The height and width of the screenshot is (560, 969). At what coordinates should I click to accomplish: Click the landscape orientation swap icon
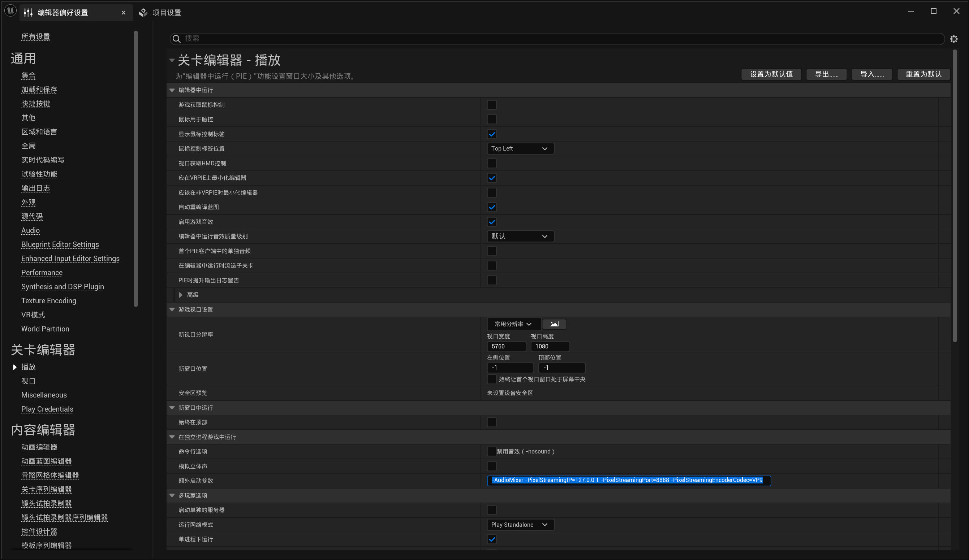(x=554, y=324)
